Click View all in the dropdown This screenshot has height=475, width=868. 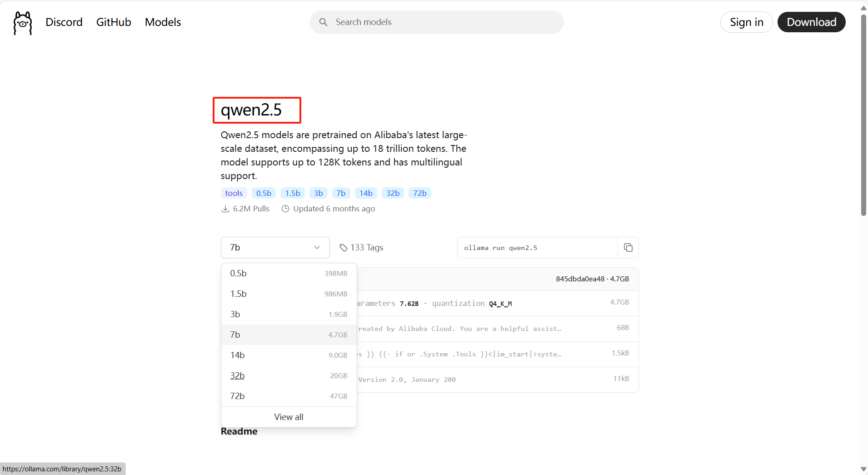(289, 417)
